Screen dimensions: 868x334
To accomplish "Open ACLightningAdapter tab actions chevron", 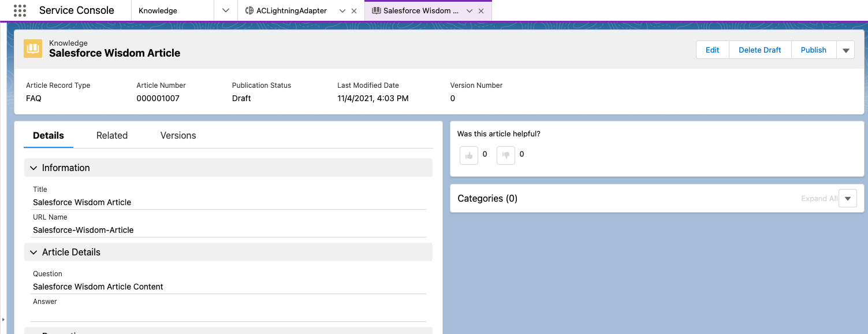I will tap(342, 11).
